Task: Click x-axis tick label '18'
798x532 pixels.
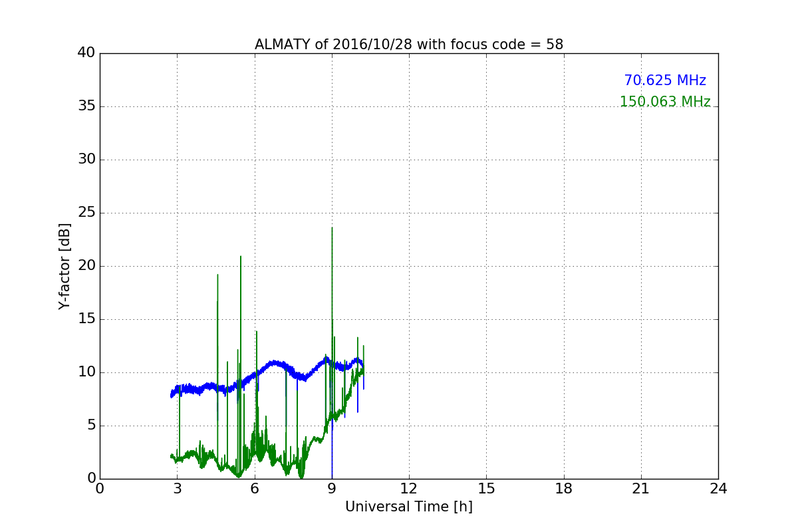Action: 564,489
